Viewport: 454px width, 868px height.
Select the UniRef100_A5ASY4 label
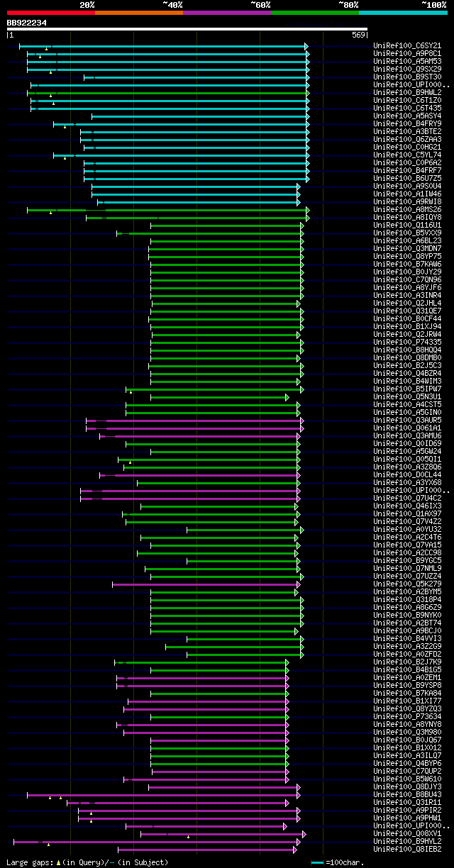pyautogui.click(x=407, y=116)
